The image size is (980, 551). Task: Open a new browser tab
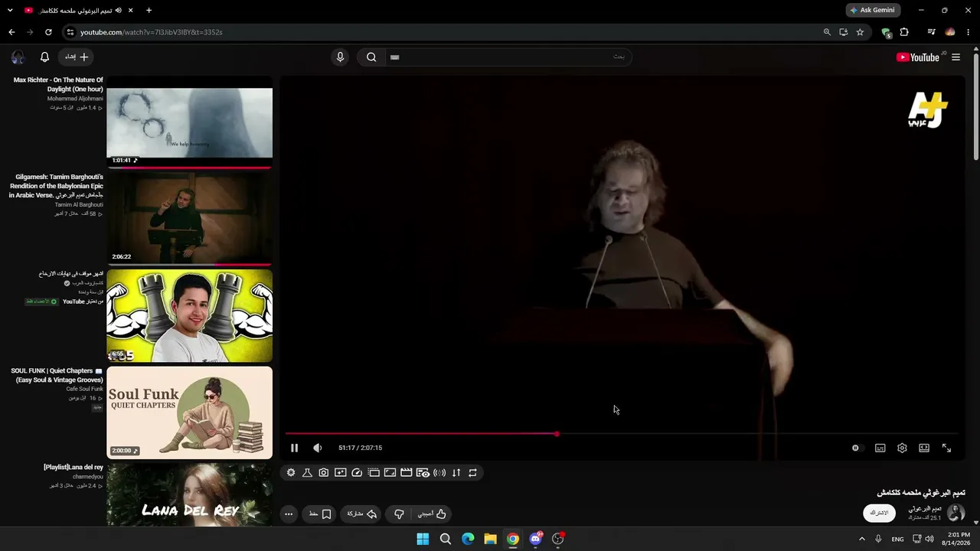(x=149, y=11)
